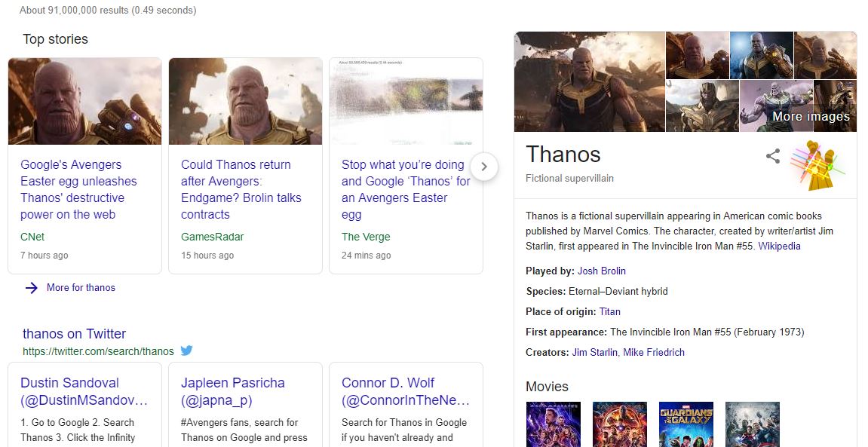Click the Fictional supervillain subtitle
Image resolution: width=868 pixels, height=447 pixels.
569,179
